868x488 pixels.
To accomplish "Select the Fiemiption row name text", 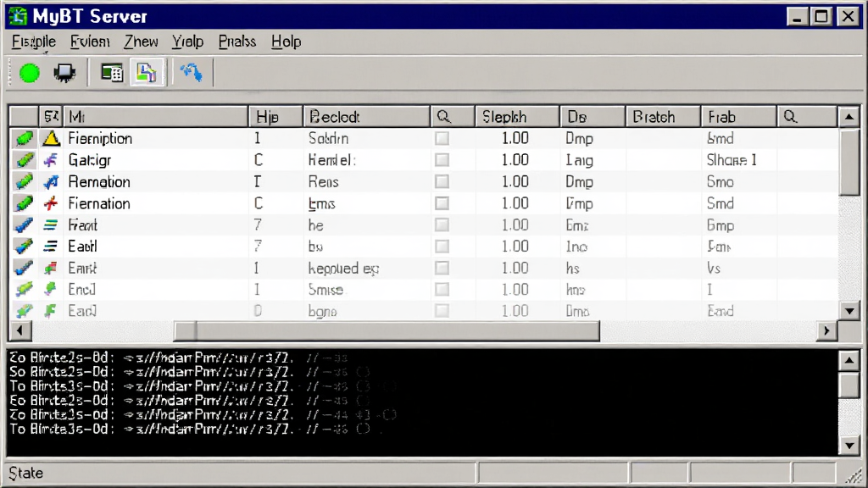I will (100, 138).
